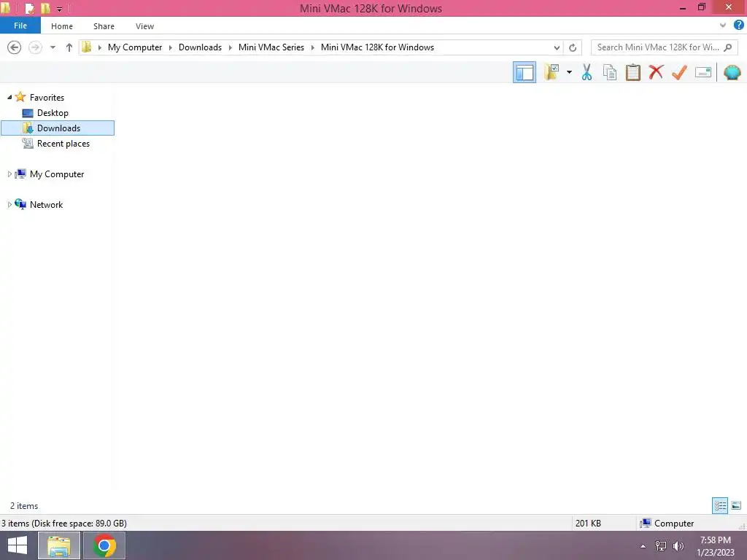This screenshot has height=560, width=747.
Task: Open Desktop in Favorites
Action: (53, 113)
